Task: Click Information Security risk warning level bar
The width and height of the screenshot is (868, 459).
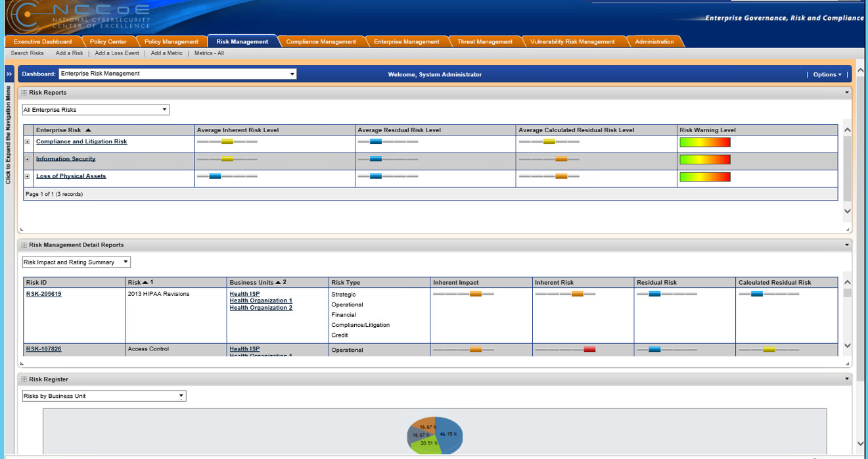Action: (704, 159)
